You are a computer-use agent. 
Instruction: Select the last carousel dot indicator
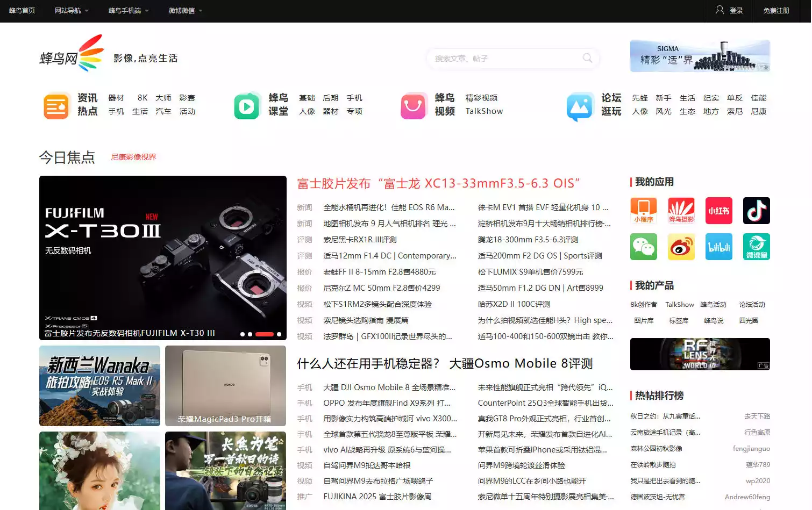point(279,334)
